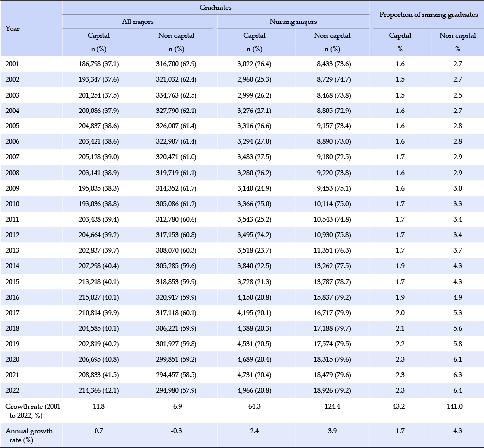Click cell 3,316 (26.6)
Screen dimensions: 484x448
[254, 126]
